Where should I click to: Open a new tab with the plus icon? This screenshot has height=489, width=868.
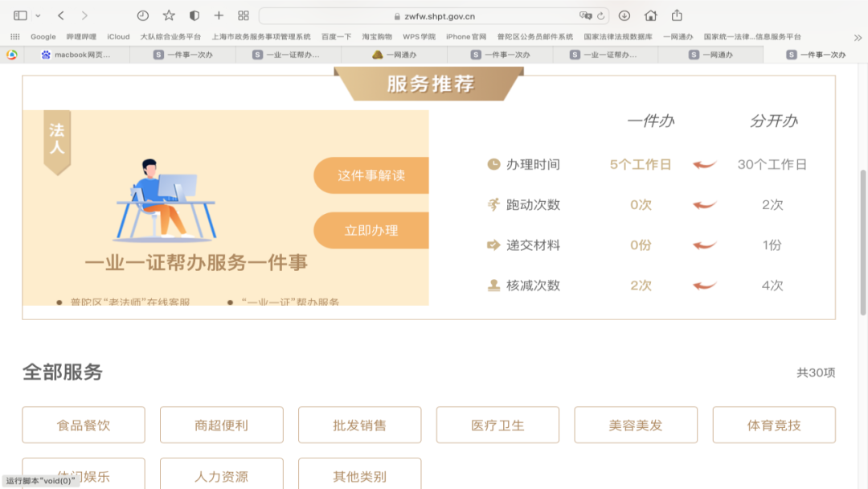[x=217, y=14]
